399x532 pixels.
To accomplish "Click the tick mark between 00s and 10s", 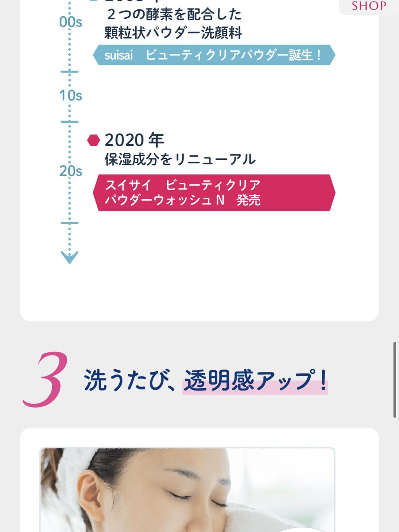I will 70,72.
